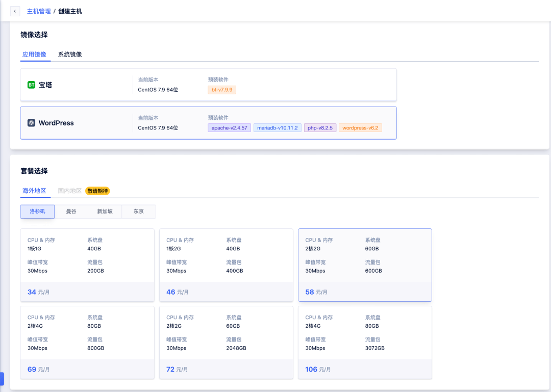Viewport: 551px width, 392px height.
Task: Choose the 新加坡 location button
Action: pos(105,212)
